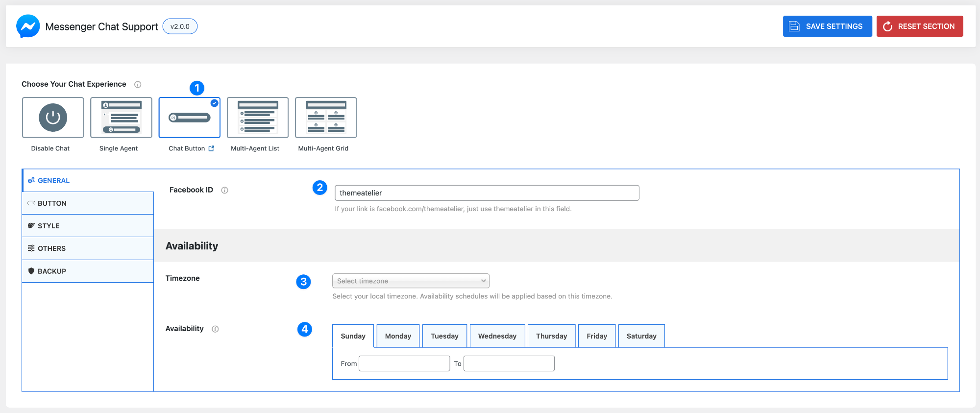Click the From time input field
Screen dimensions: 980x413
click(x=404, y=364)
